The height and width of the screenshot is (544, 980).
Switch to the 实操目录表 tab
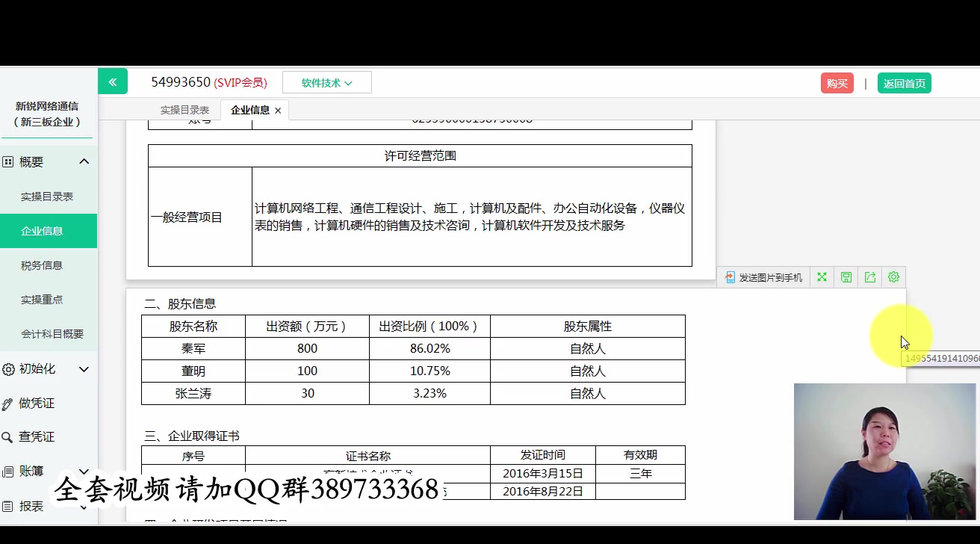pyautogui.click(x=186, y=110)
